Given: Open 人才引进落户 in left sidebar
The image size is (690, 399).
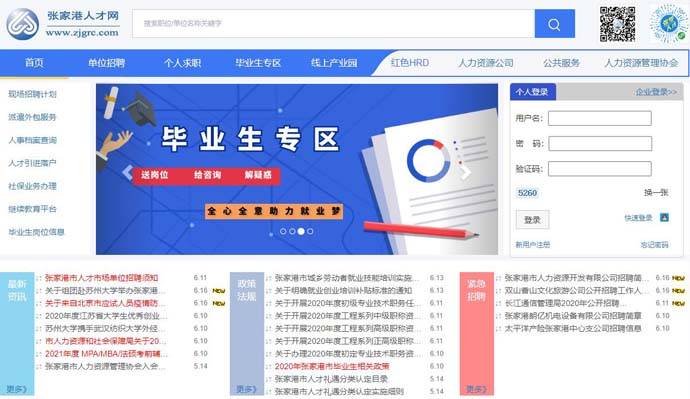Looking at the screenshot, I should click(x=33, y=163).
